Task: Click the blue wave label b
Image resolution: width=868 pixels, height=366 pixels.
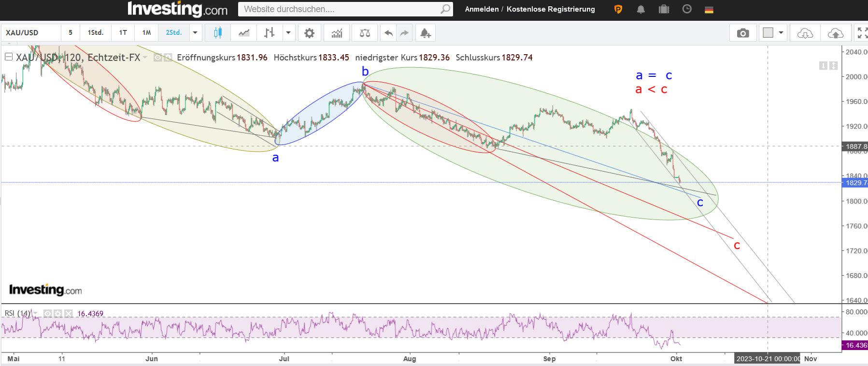Action: pyautogui.click(x=365, y=72)
